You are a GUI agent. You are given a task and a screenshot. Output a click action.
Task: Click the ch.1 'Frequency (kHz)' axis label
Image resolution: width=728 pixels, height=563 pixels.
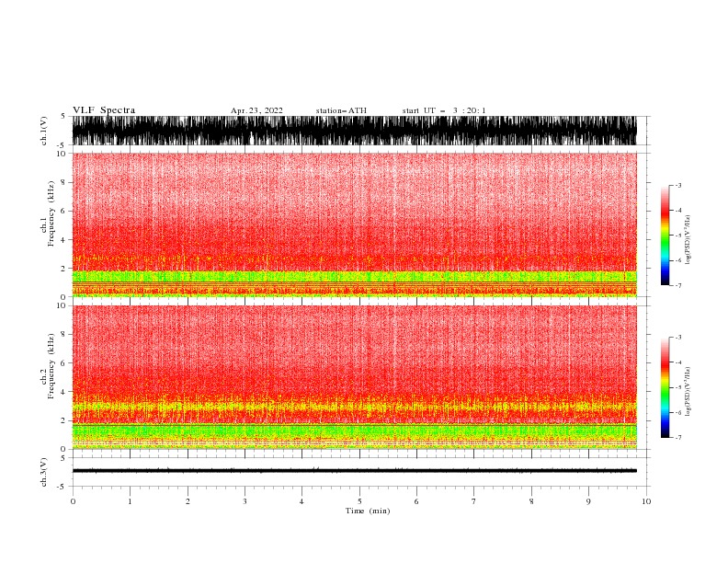(x=51, y=213)
